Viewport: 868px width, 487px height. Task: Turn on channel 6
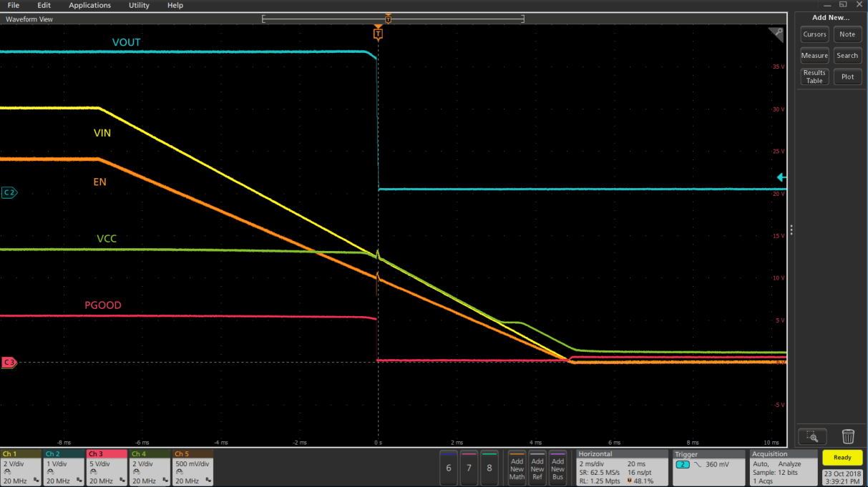pos(449,467)
